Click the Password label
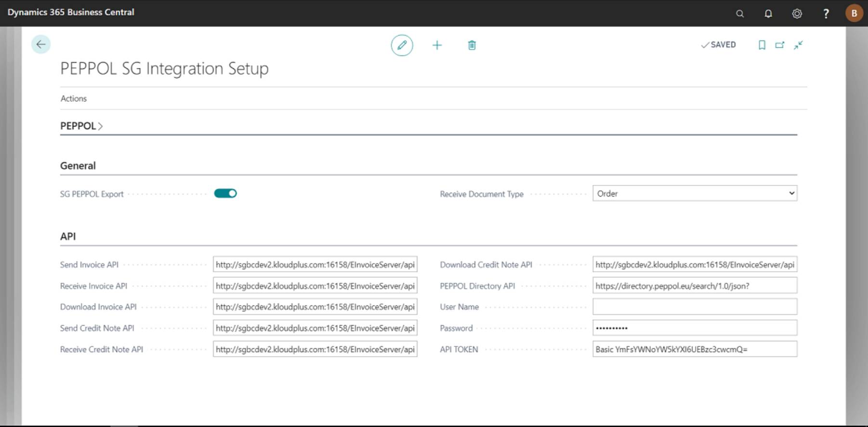Screen dimensions: 868x427 (456, 328)
